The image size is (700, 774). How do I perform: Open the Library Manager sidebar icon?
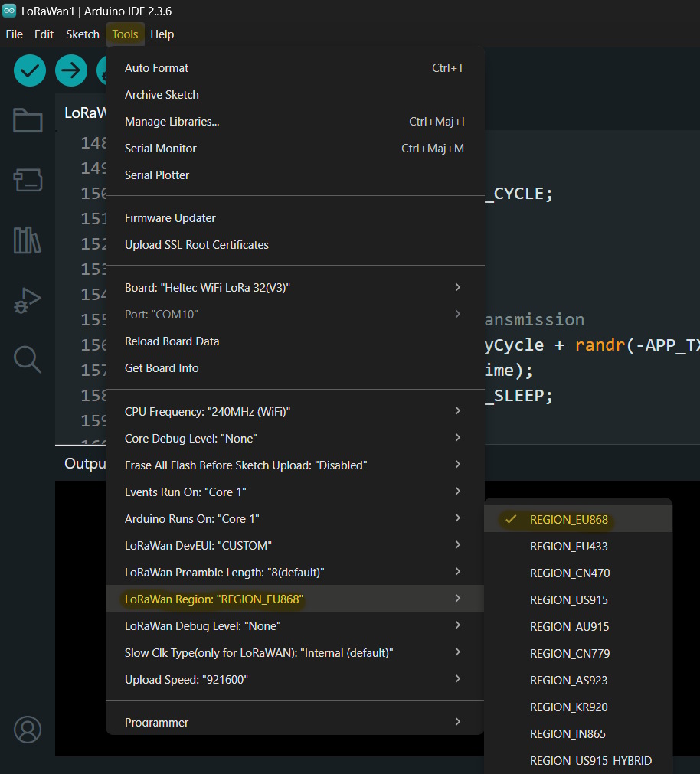point(28,240)
